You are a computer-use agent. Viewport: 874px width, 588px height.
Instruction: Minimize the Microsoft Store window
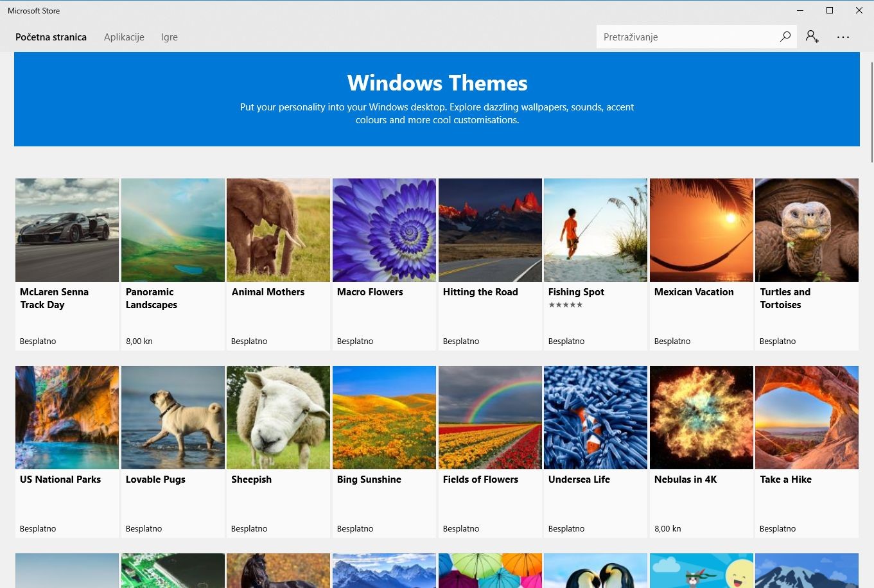click(x=800, y=10)
